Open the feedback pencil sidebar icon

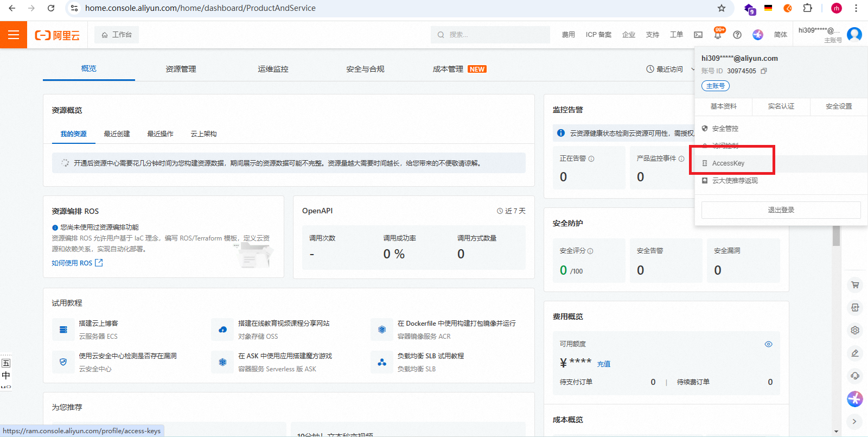click(855, 353)
